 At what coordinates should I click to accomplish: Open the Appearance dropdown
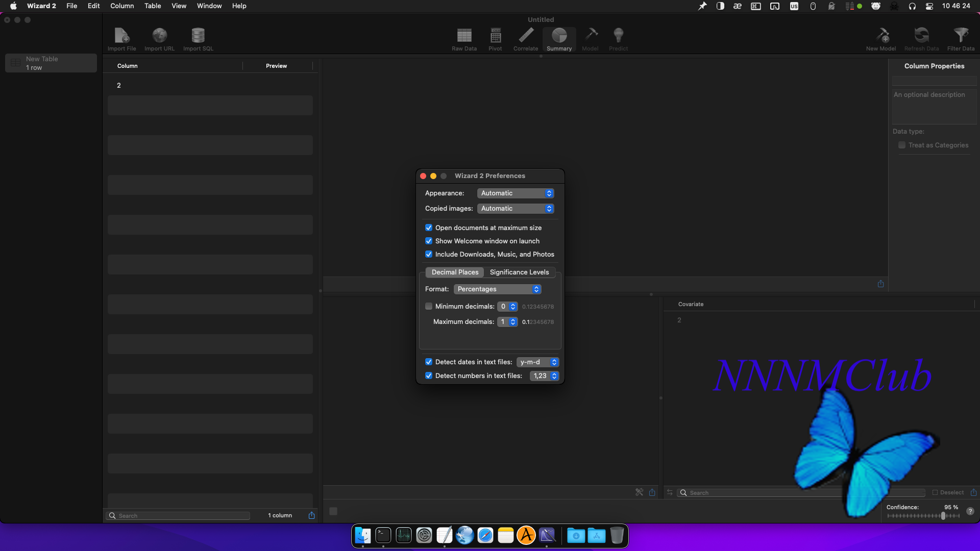coord(516,193)
